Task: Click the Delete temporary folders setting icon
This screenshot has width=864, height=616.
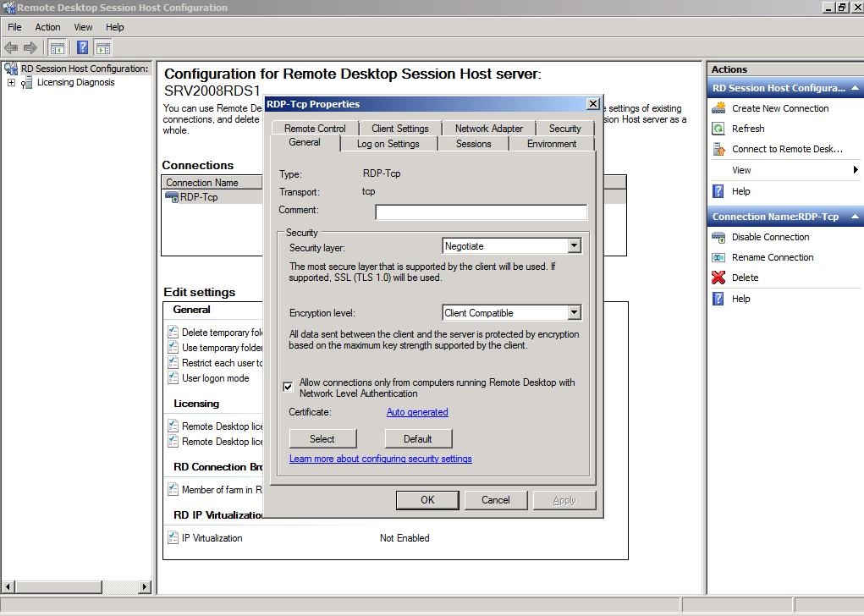Action: (173, 333)
